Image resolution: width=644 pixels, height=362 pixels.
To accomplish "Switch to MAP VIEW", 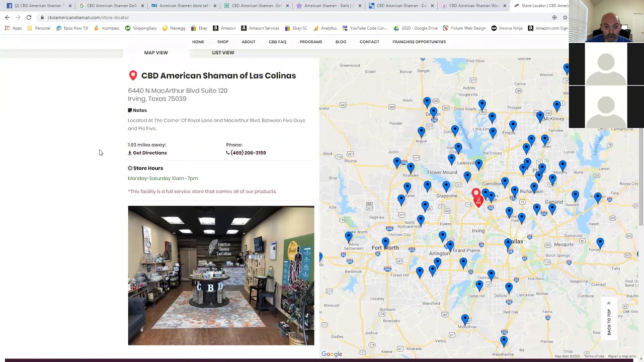I will (156, 53).
